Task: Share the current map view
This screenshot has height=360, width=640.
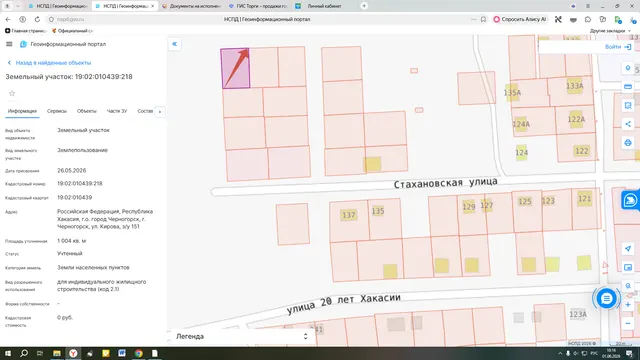Action: tap(628, 124)
